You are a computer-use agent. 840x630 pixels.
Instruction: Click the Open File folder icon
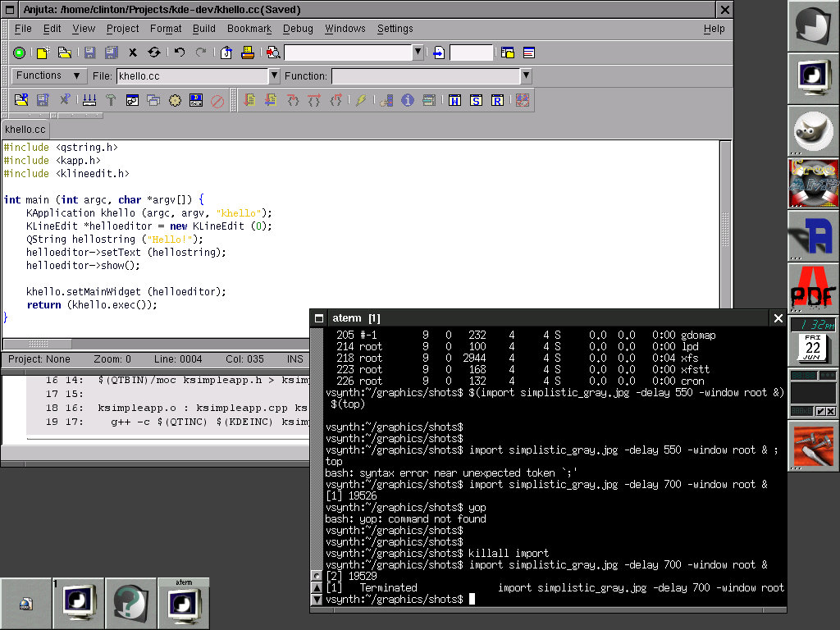click(x=63, y=52)
